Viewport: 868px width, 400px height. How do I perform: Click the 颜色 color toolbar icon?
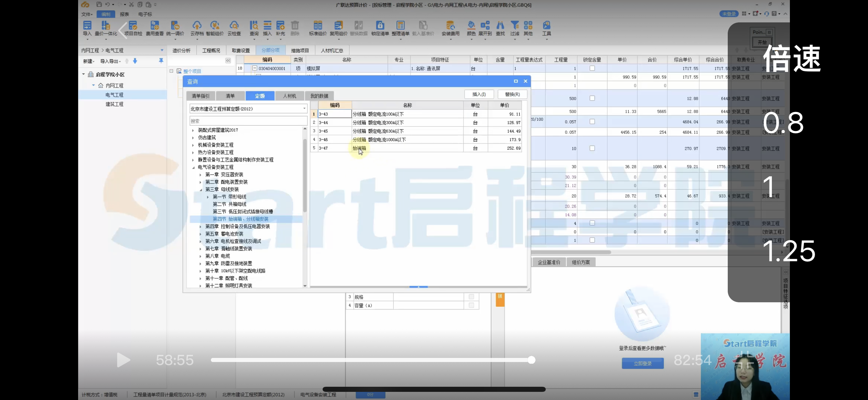pos(471,28)
